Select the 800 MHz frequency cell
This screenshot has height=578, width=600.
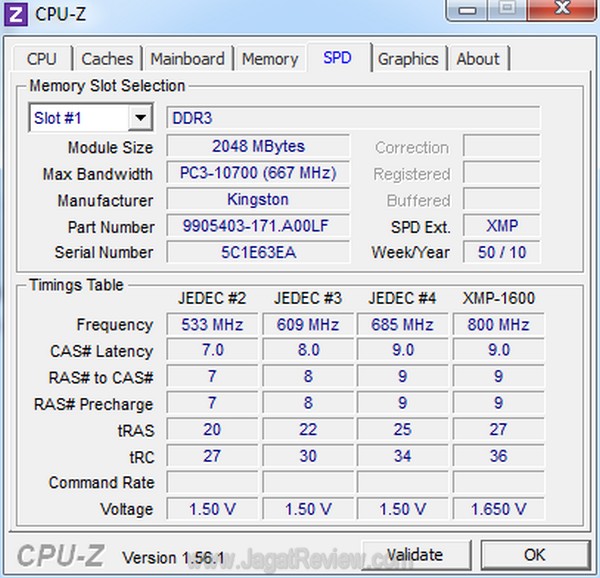499,324
